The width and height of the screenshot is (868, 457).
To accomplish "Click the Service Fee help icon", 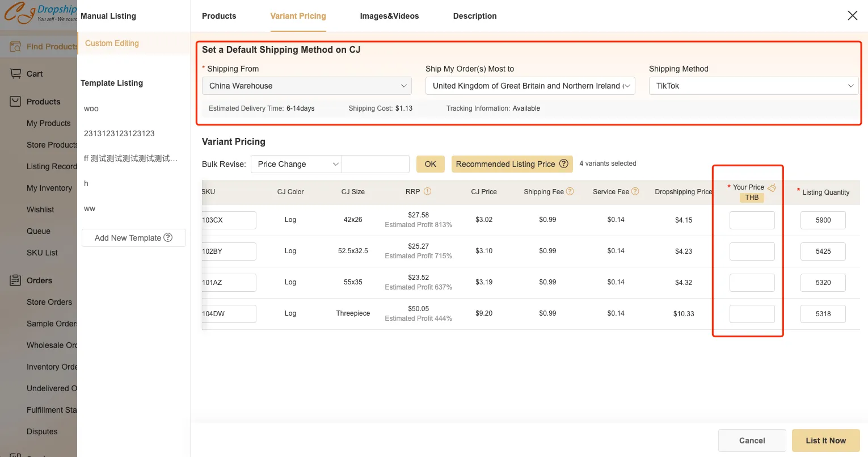I will coord(635,191).
